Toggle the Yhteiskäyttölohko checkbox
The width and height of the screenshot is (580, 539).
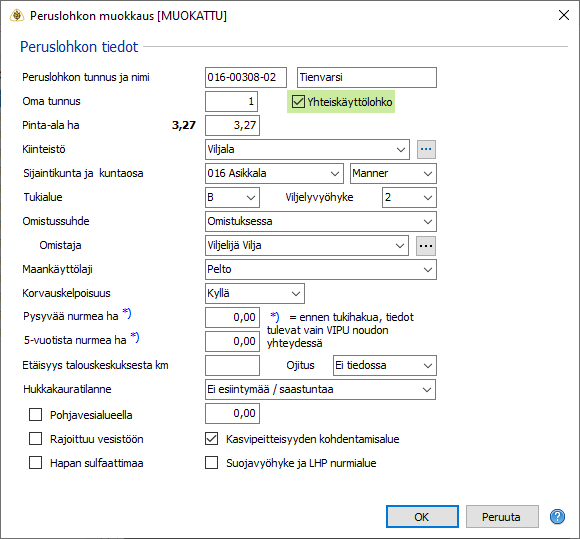[x=298, y=101]
